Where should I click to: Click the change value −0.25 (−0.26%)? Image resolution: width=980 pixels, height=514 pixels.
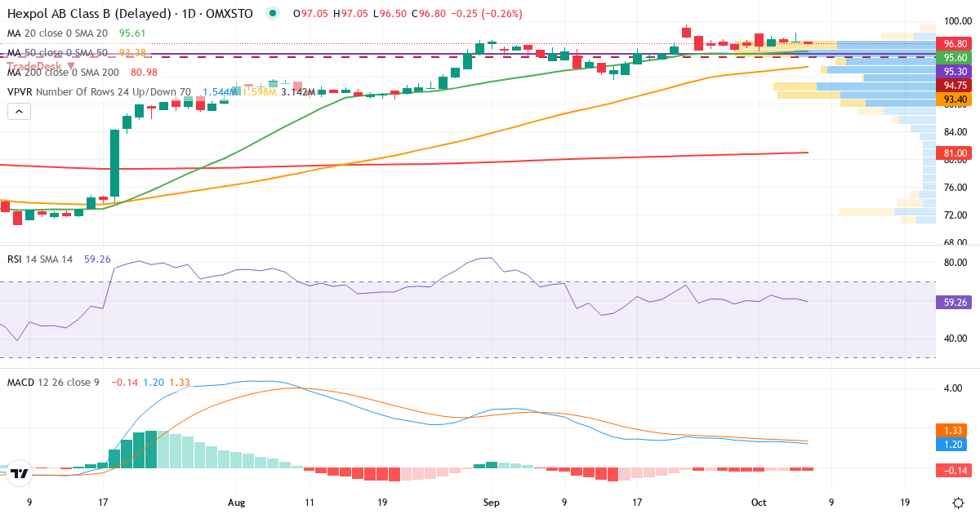[x=485, y=14]
